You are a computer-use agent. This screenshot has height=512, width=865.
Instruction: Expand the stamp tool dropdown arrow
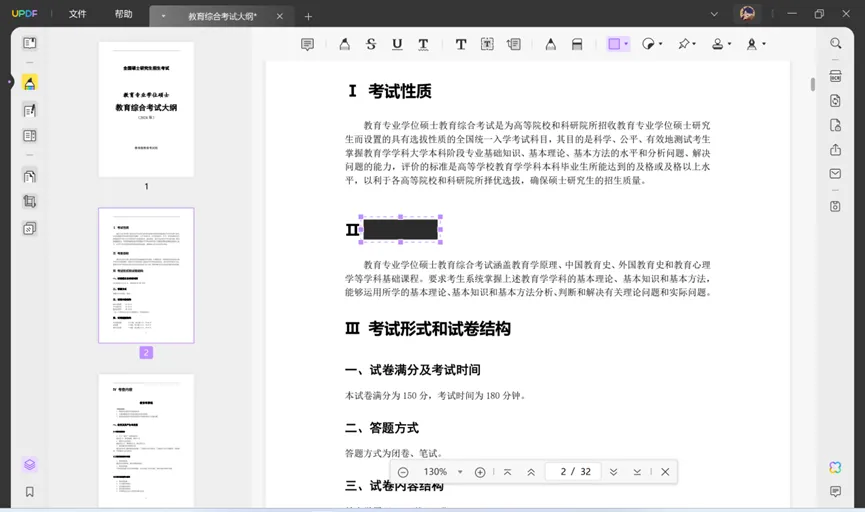tap(729, 44)
